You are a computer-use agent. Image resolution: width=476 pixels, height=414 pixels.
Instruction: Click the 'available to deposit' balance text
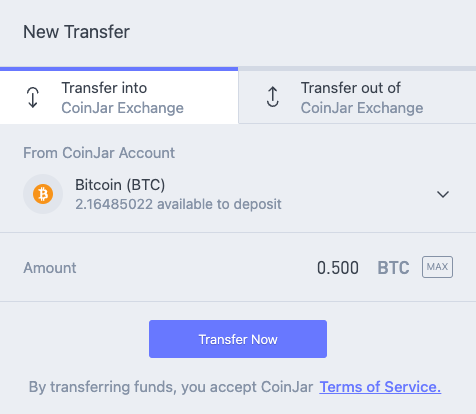[x=178, y=204]
